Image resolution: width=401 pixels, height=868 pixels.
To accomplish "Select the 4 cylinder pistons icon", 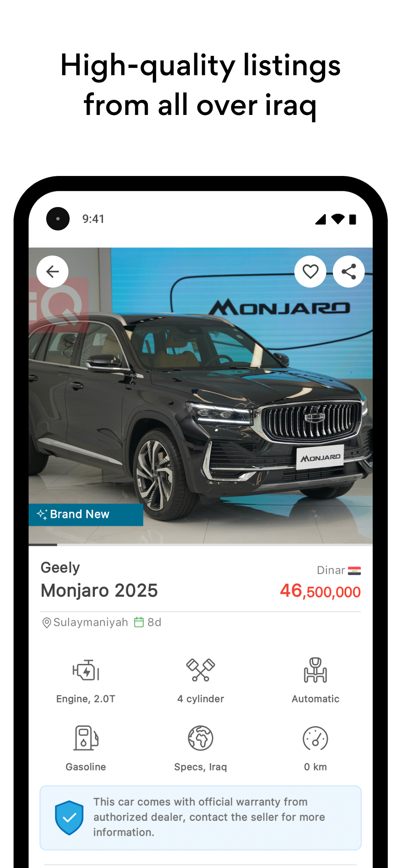I will point(200,670).
